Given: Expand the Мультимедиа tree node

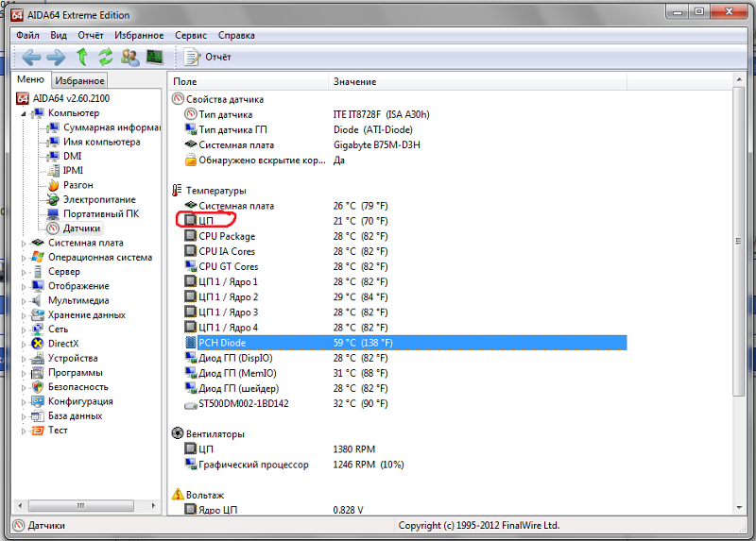Looking at the screenshot, I should [24, 301].
